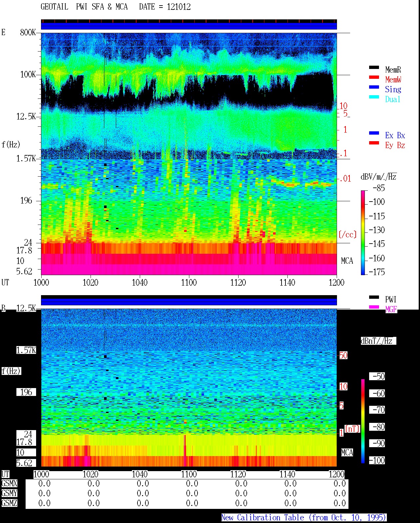Click the GSMZ row label
Image resolution: width=420 pixels, height=523 pixels.
pyautogui.click(x=9, y=503)
